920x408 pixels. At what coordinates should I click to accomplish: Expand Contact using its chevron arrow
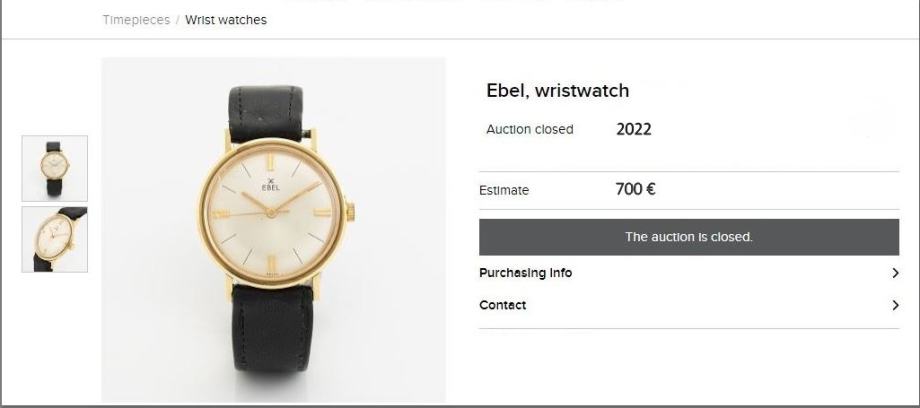(x=895, y=305)
